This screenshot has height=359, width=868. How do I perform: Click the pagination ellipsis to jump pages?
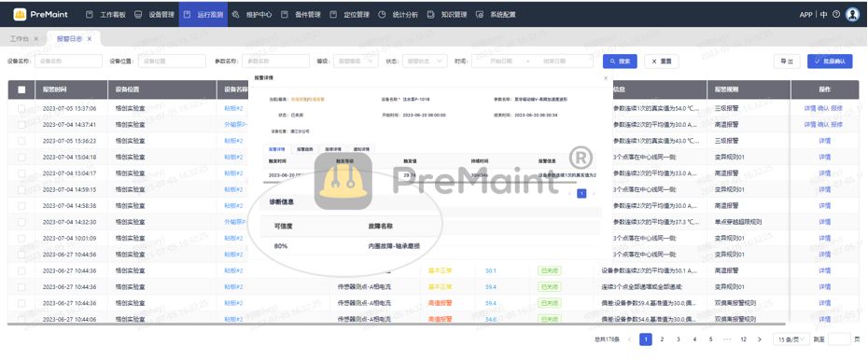727,339
